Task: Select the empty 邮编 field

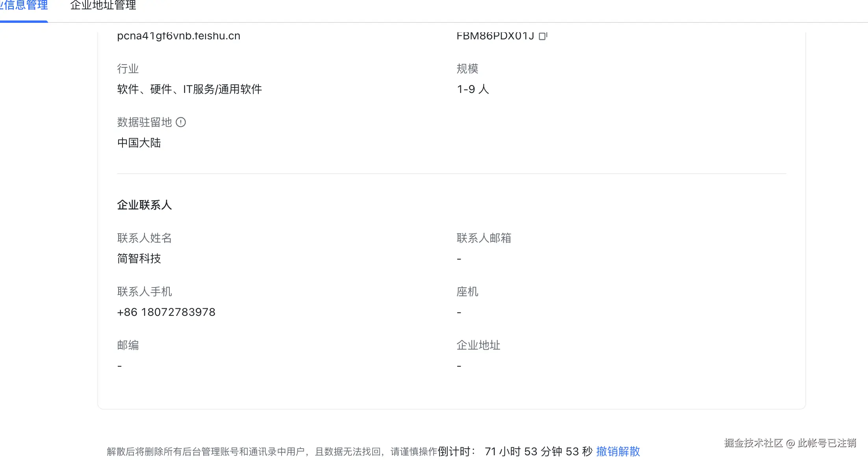Action: [119, 365]
